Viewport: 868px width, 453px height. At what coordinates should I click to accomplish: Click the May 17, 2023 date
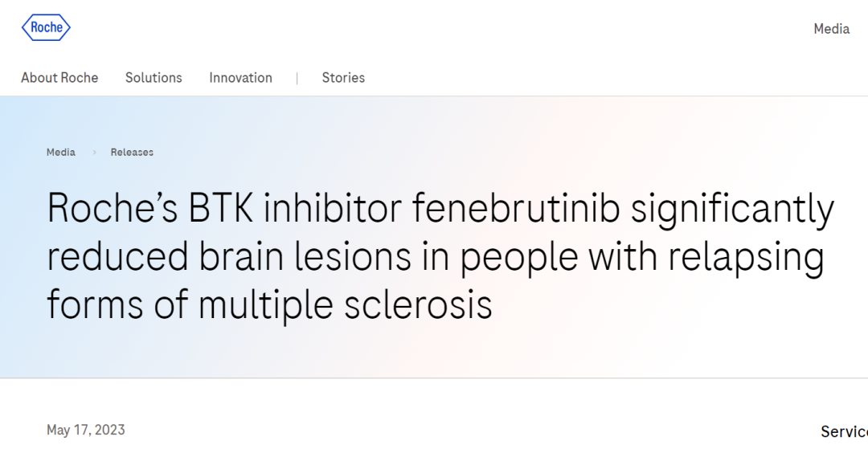point(86,430)
